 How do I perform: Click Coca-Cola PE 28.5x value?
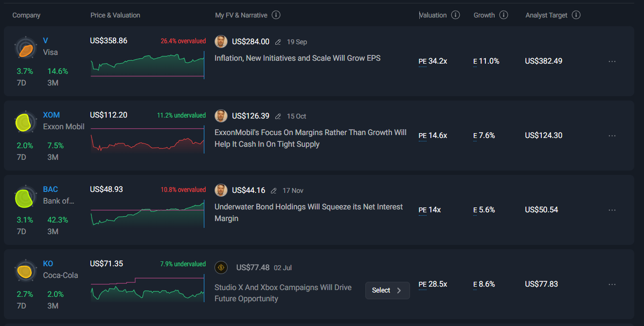433,284
